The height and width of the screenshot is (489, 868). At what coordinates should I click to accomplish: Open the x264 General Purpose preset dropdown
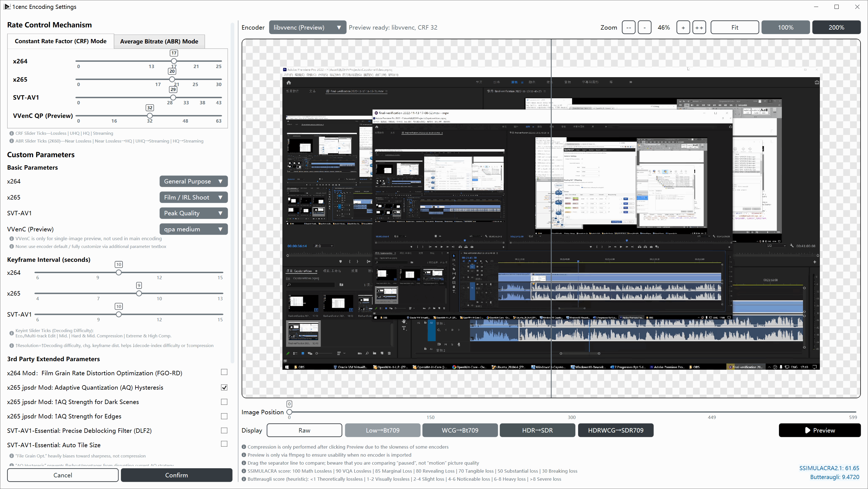coord(193,181)
